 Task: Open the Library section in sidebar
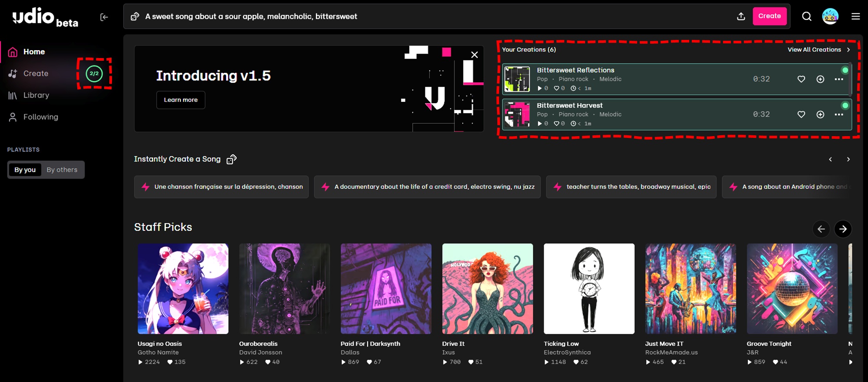(36, 95)
